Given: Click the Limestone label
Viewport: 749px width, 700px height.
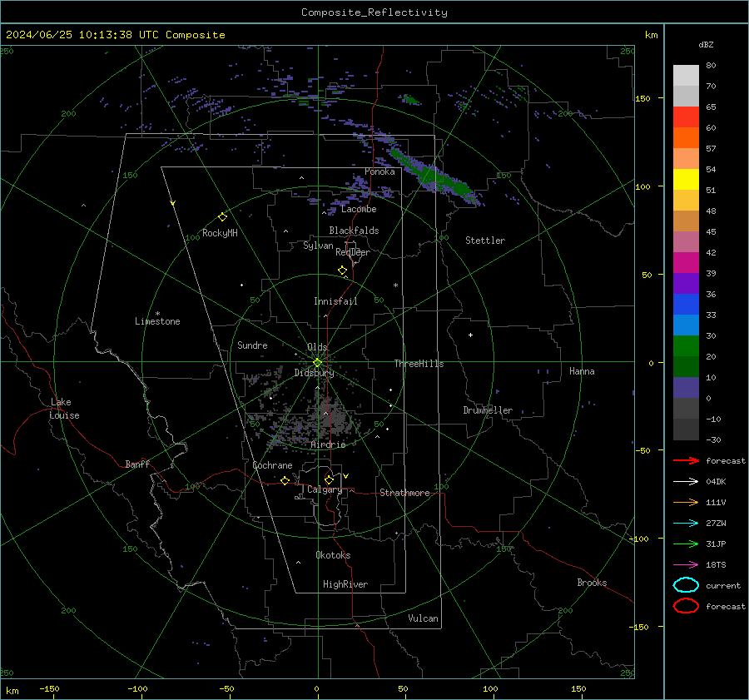Looking at the screenshot, I should 157,321.
